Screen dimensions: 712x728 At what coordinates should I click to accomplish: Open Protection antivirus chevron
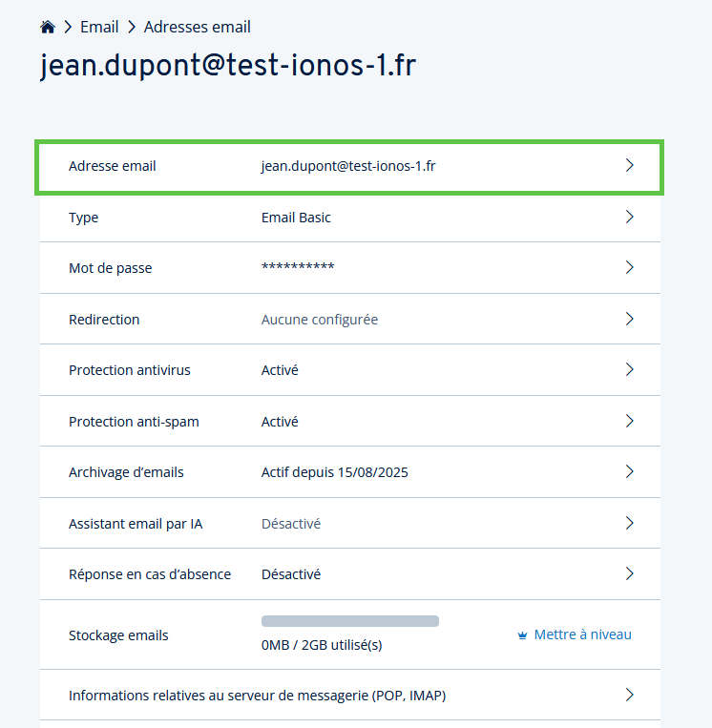pos(629,369)
